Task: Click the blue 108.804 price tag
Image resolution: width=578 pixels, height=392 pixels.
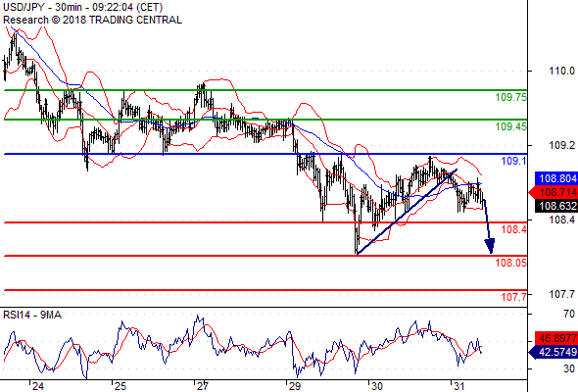Action: [x=556, y=179]
